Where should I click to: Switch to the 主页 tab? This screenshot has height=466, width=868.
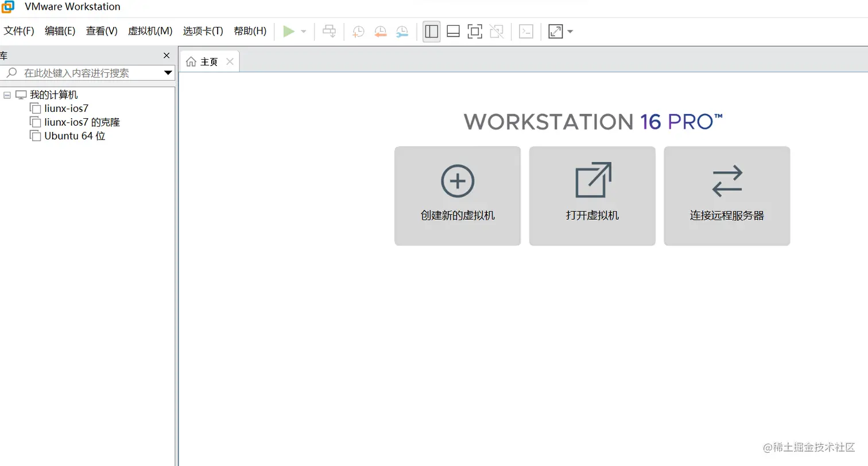209,62
